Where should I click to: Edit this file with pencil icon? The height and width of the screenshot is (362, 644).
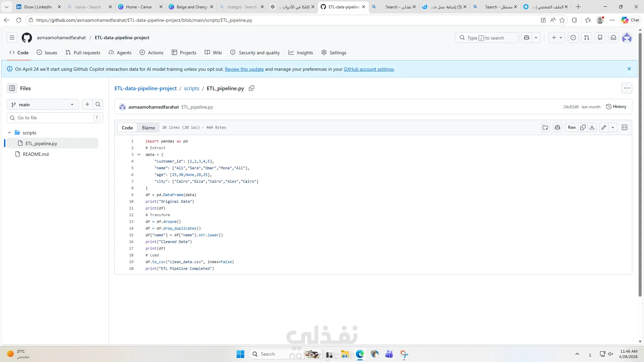click(604, 127)
